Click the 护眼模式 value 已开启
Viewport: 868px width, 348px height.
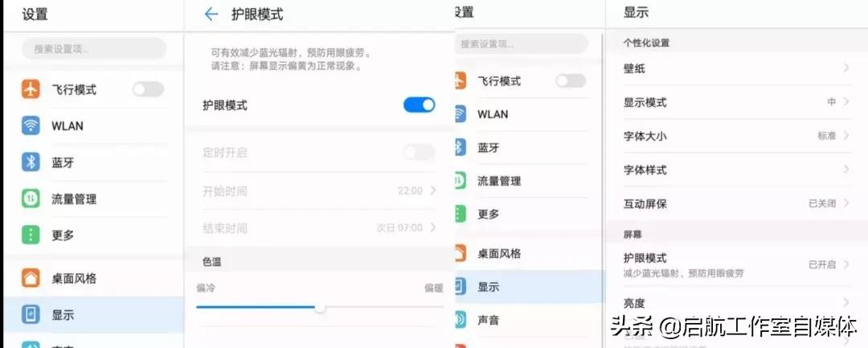[822, 264]
